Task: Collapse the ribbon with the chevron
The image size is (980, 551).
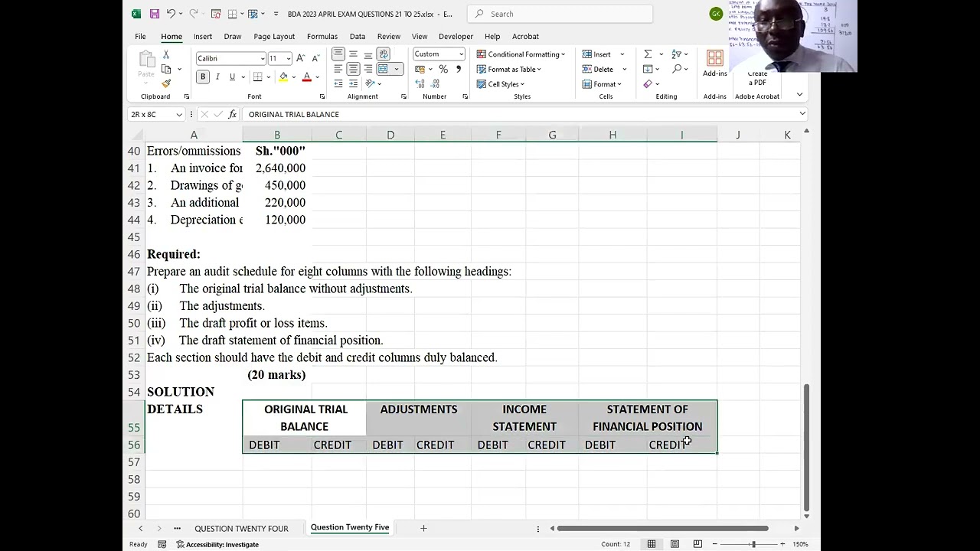Action: pyautogui.click(x=799, y=95)
